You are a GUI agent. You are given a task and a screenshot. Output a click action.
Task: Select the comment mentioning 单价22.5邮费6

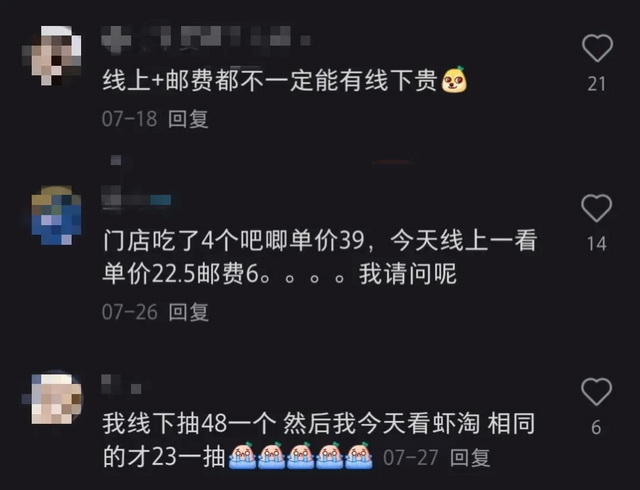(320, 257)
